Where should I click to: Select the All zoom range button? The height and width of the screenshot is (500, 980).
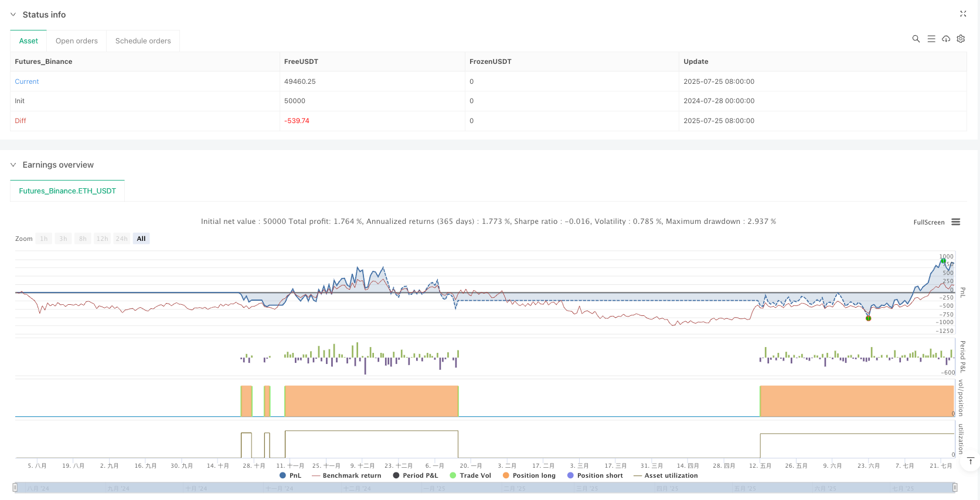coord(141,239)
